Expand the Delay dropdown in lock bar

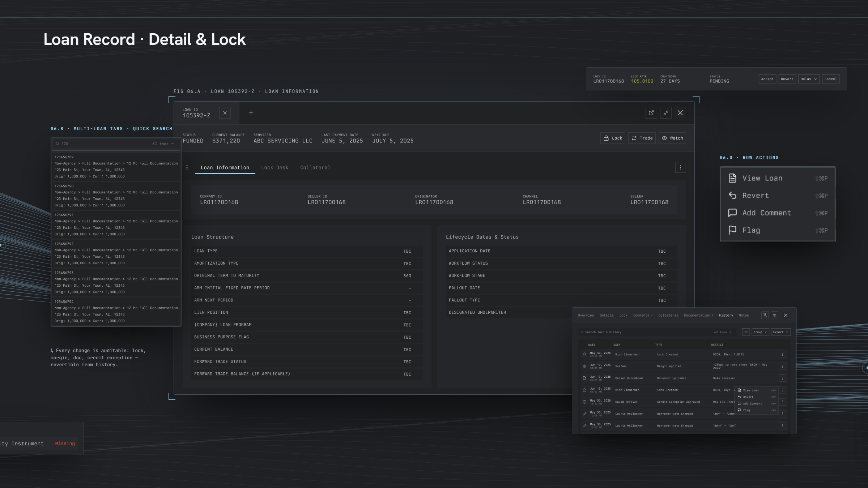[809, 79]
